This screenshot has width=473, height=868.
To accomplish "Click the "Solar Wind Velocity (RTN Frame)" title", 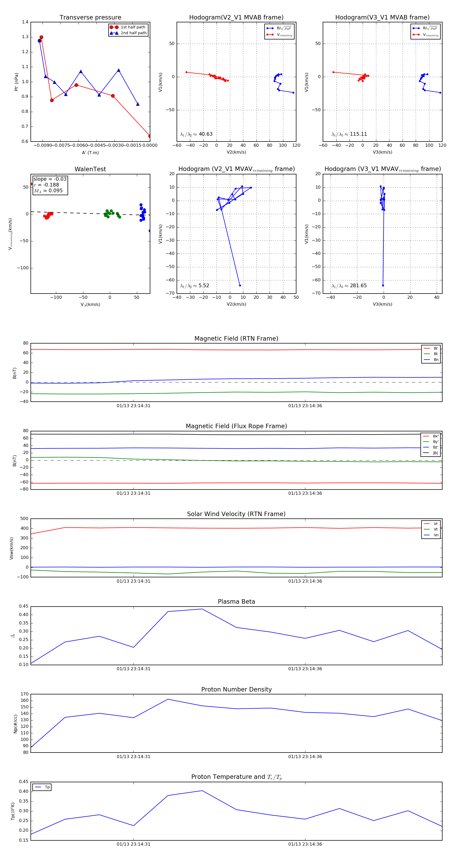I will pos(236,514).
